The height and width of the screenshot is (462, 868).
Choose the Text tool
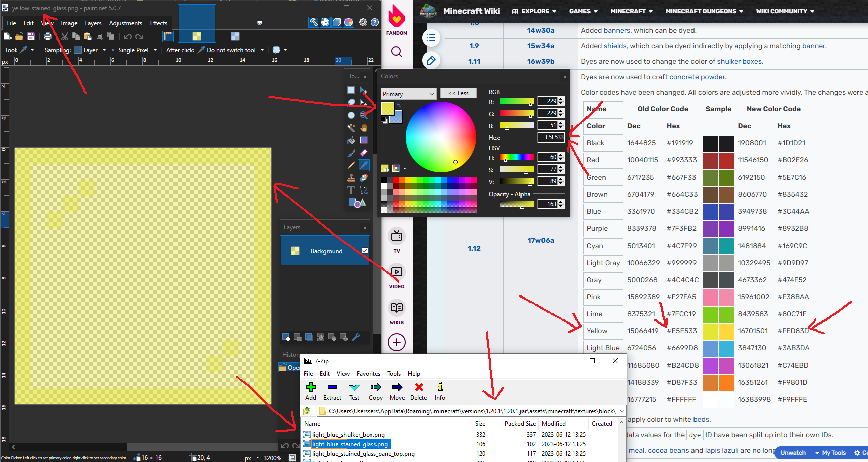pos(351,190)
